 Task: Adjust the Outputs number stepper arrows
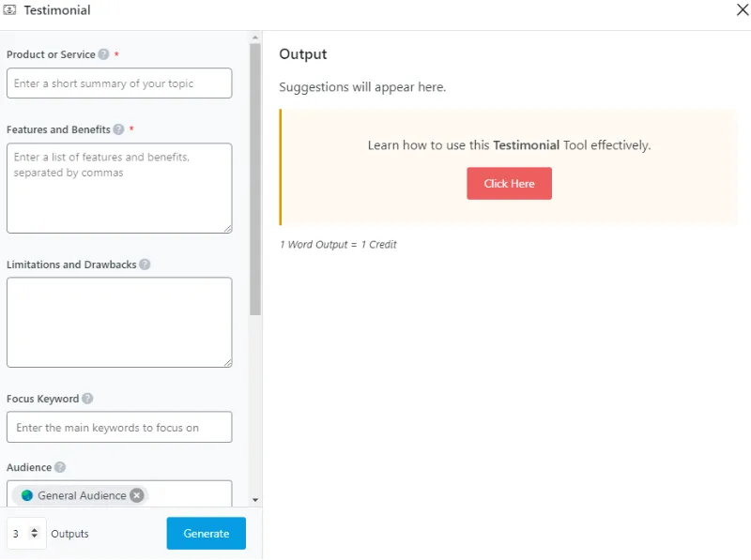pyautogui.click(x=35, y=534)
